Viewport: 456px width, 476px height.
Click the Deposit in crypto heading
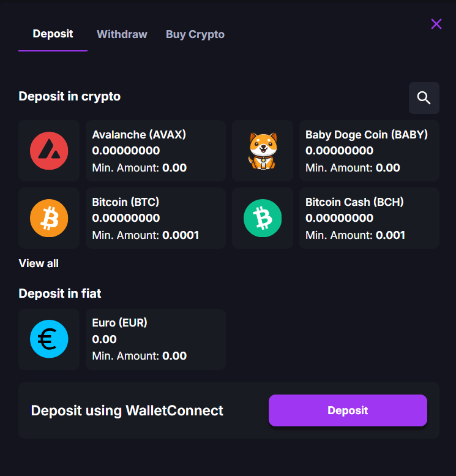[69, 96]
